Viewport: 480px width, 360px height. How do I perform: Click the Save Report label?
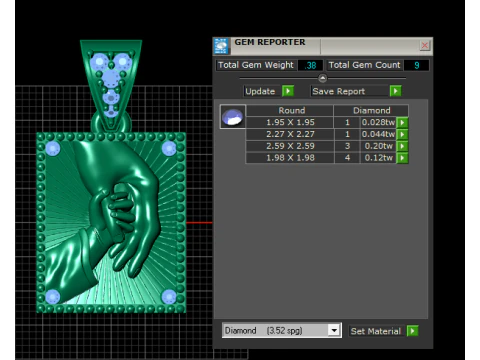point(339,91)
